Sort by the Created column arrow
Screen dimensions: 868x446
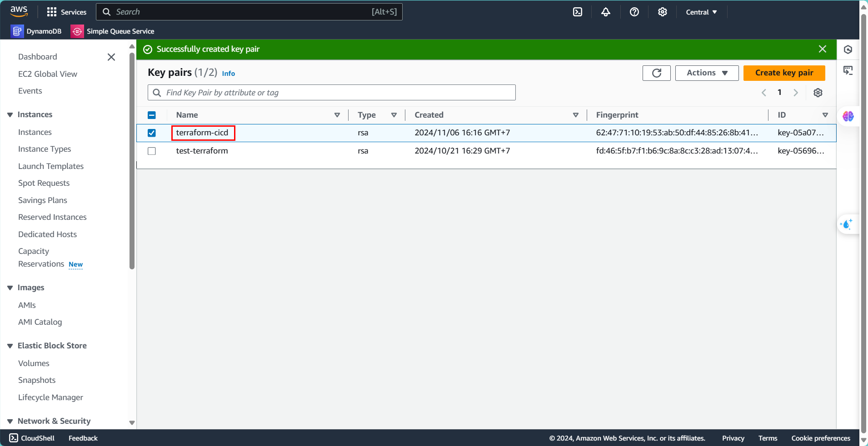click(x=576, y=115)
